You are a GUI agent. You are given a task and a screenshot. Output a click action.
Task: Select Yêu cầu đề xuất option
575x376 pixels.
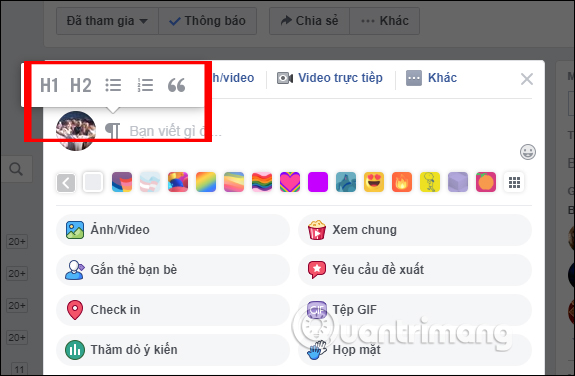tap(415, 270)
